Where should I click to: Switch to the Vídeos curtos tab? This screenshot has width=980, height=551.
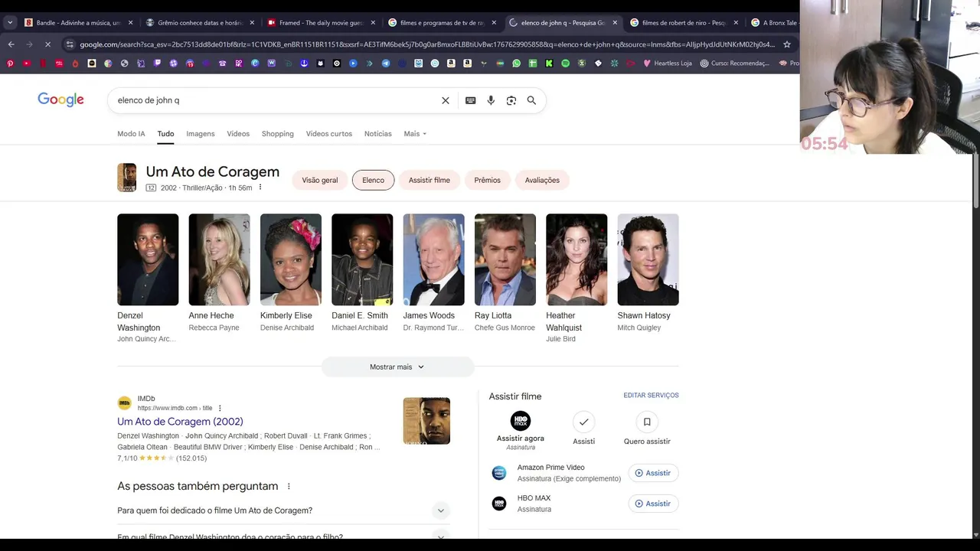329,134
